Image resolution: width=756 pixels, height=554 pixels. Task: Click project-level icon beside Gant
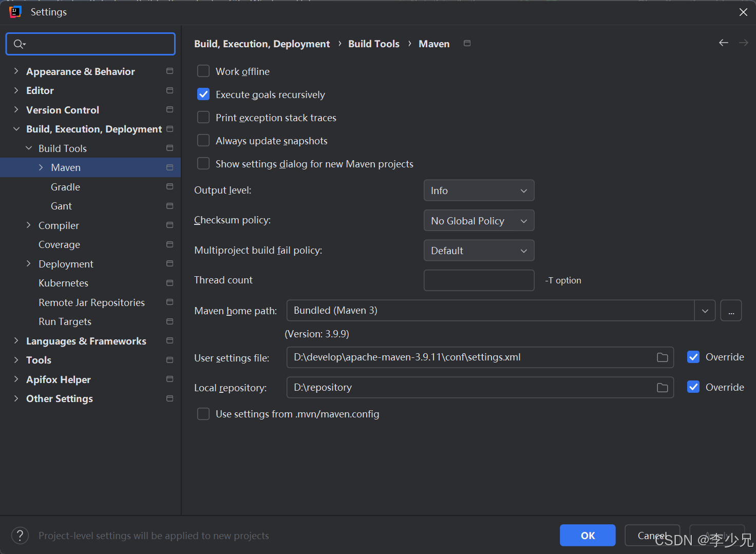(x=170, y=206)
